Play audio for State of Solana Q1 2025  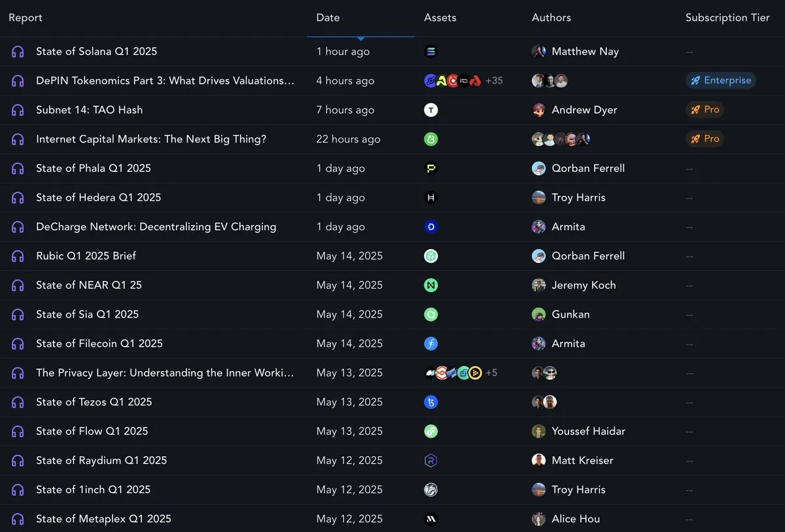pos(18,52)
